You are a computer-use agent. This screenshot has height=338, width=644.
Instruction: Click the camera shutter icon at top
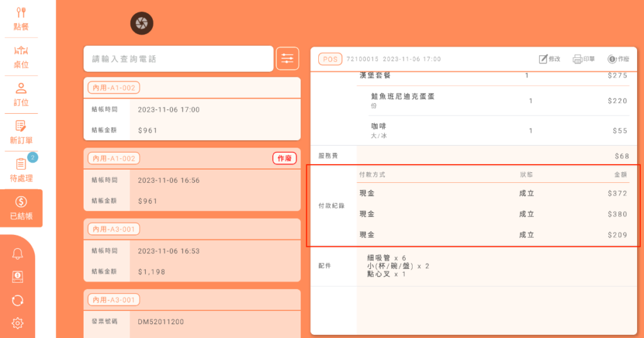click(142, 23)
